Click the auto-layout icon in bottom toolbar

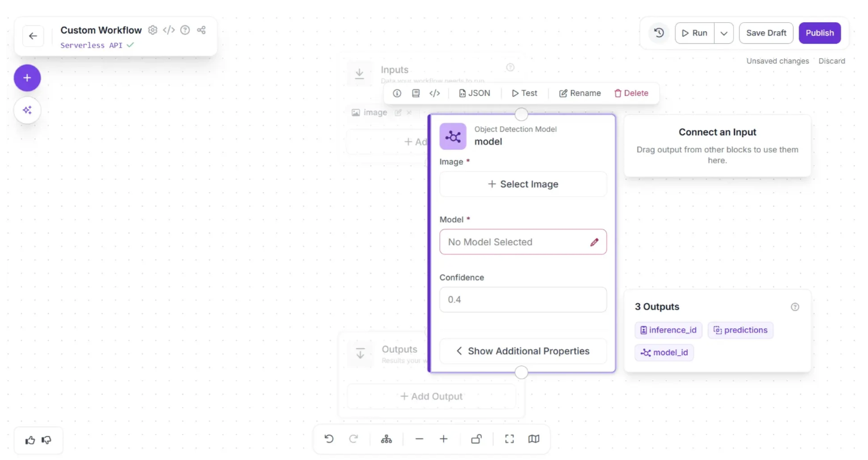387,439
